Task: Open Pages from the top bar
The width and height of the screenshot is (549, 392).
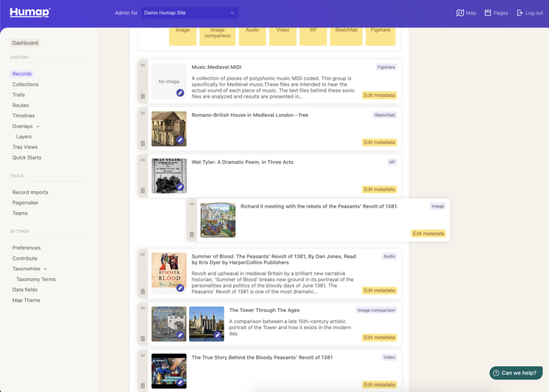Action: [x=496, y=13]
